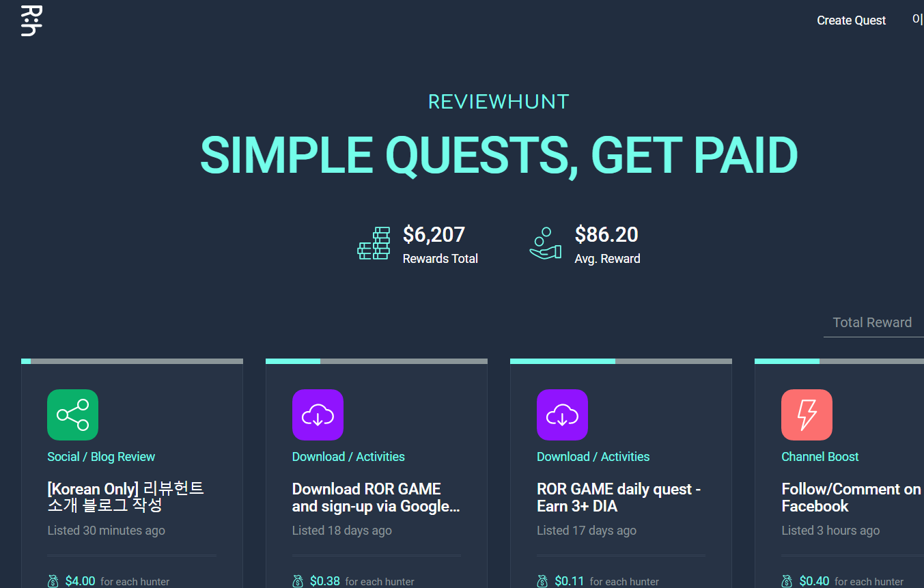Open the ROR GAME daily quest title

pos(619,498)
